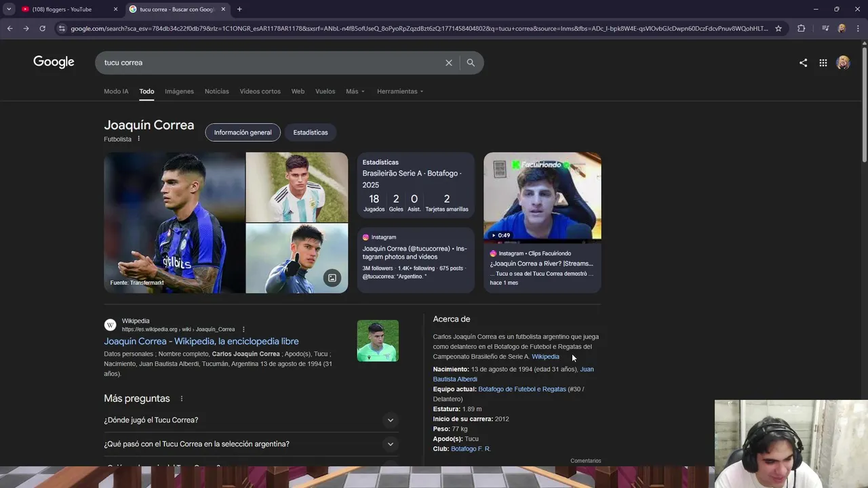
Task: Clear the search box text
Action: (448, 62)
